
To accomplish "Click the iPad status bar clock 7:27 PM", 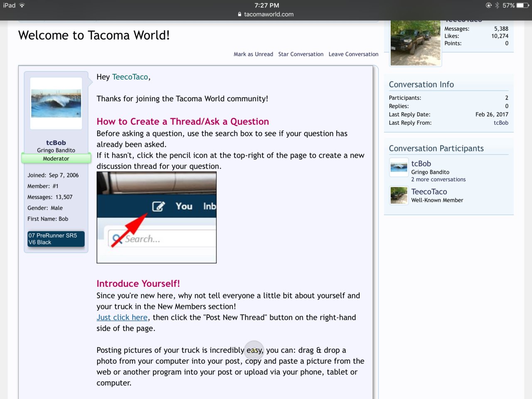I will pyautogui.click(x=267, y=5).
